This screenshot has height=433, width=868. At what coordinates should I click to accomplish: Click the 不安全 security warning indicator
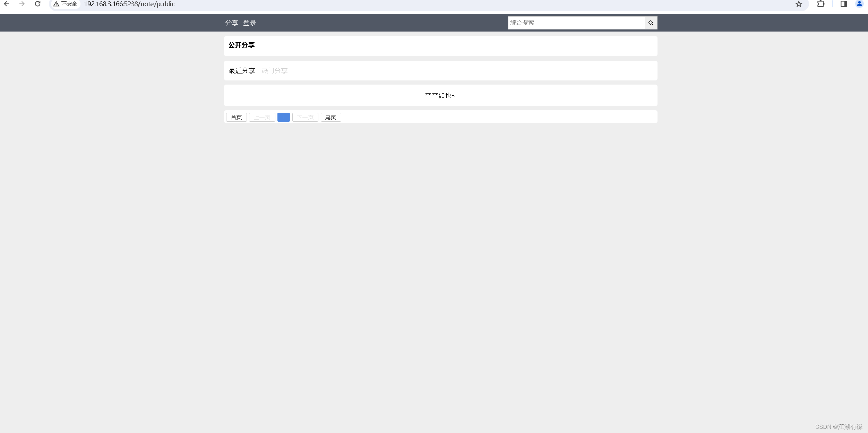tap(65, 4)
